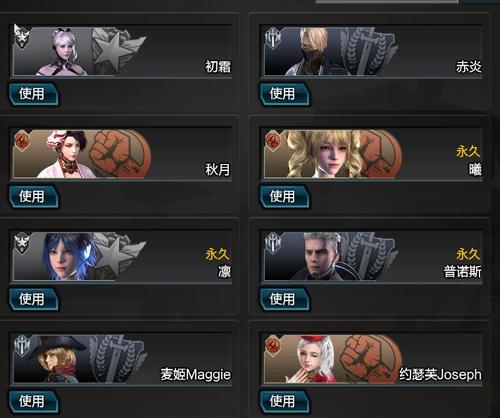Click the shield badge on 麦姬Maggie card
Screen dimensions: 500x418
22,345
